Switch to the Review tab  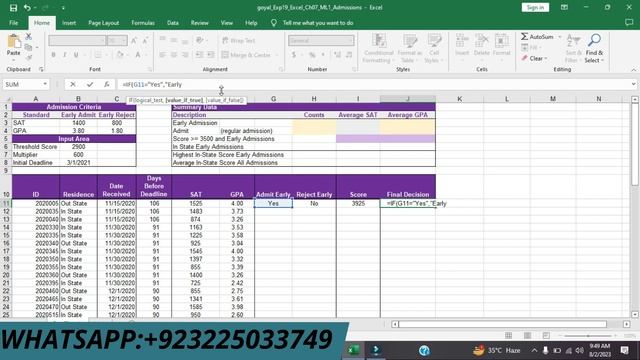tap(200, 23)
